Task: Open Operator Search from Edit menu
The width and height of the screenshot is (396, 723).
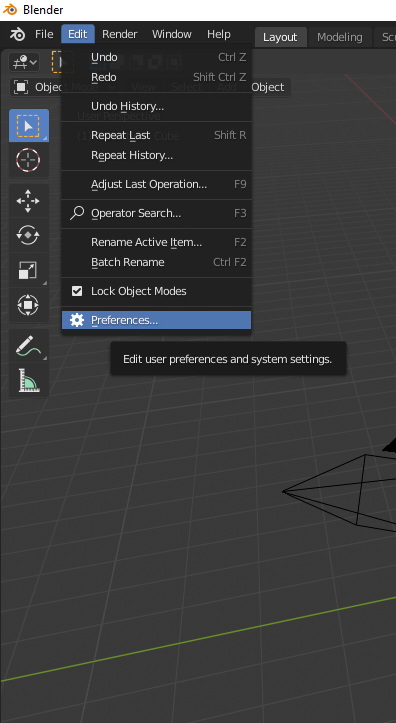Action: [157, 213]
